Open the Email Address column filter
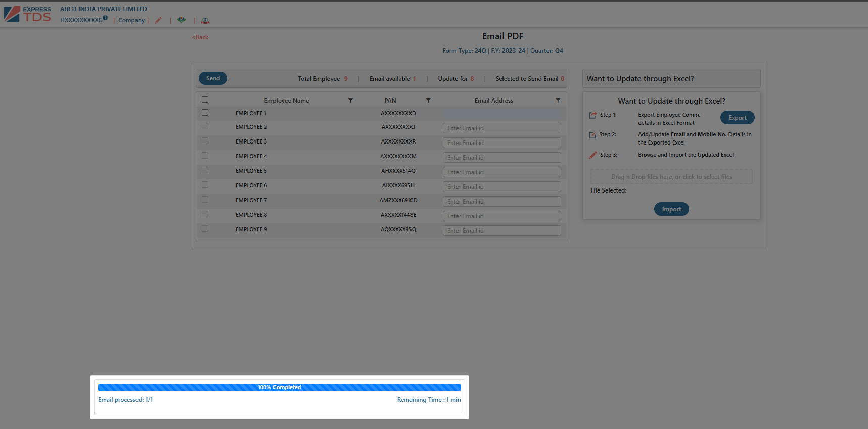 [x=558, y=101]
